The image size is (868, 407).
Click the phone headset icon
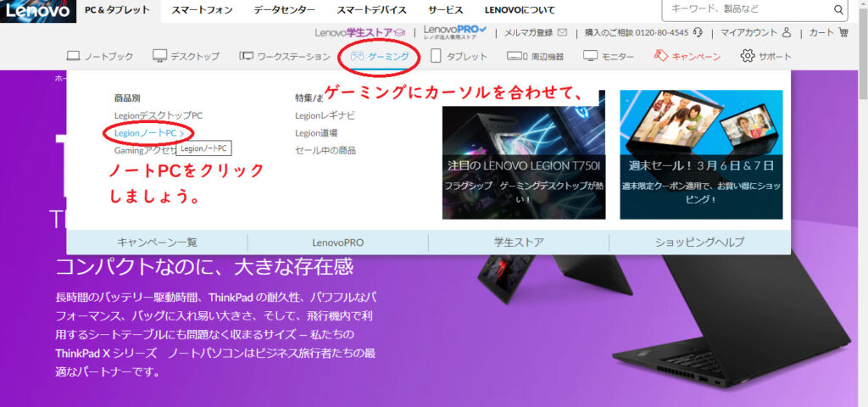click(x=698, y=33)
